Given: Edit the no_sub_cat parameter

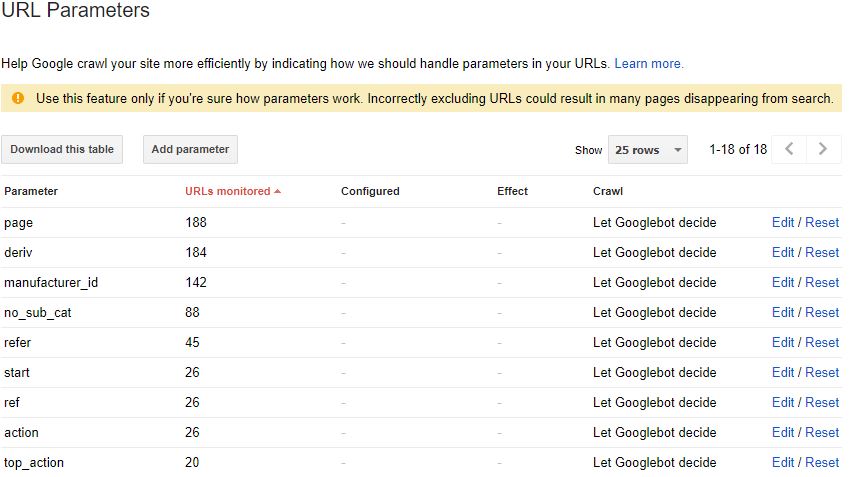Looking at the screenshot, I should click(783, 313).
